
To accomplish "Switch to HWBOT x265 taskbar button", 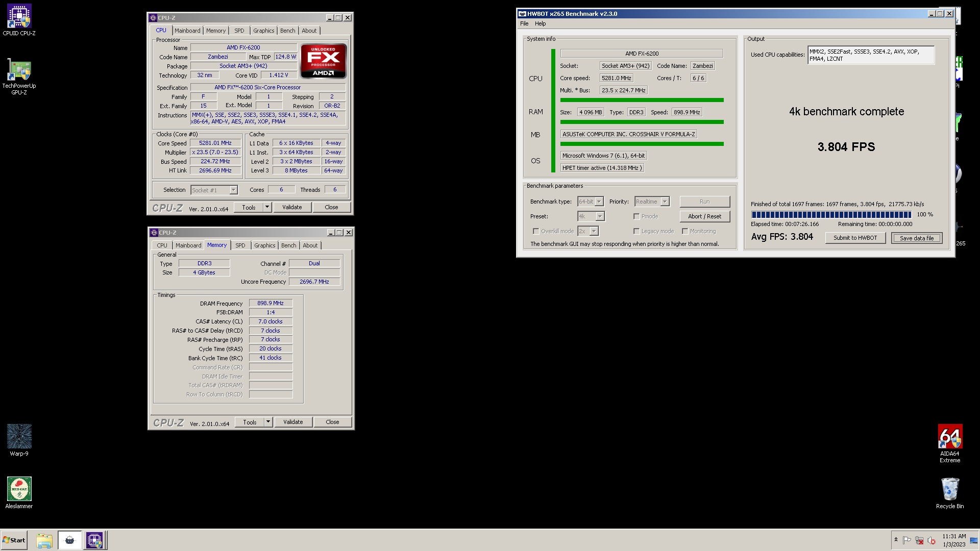I will click(x=70, y=540).
